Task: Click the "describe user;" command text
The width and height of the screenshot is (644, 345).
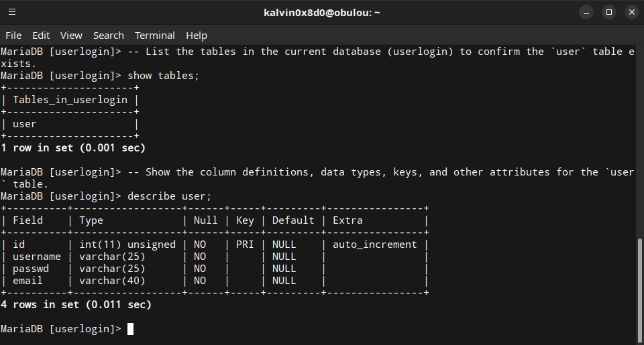Action: 170,196
